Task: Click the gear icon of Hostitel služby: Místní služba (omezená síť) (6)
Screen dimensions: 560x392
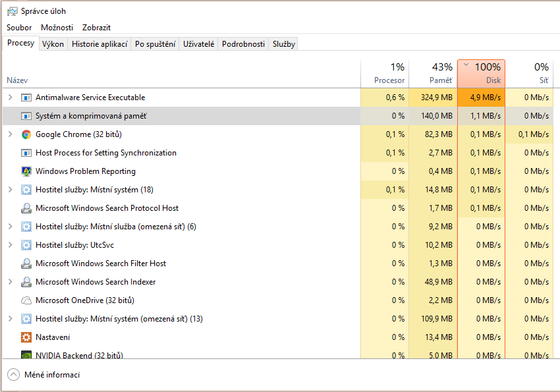Action: (26, 227)
